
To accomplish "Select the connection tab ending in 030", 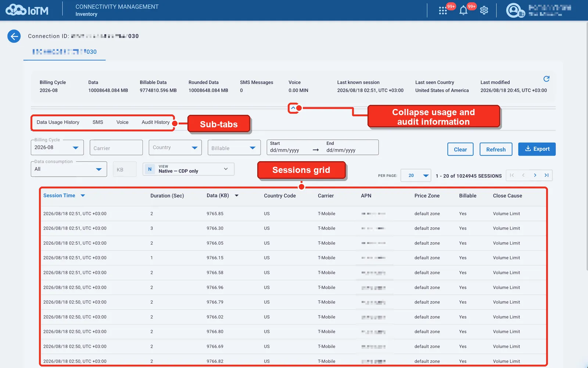I will coord(65,52).
